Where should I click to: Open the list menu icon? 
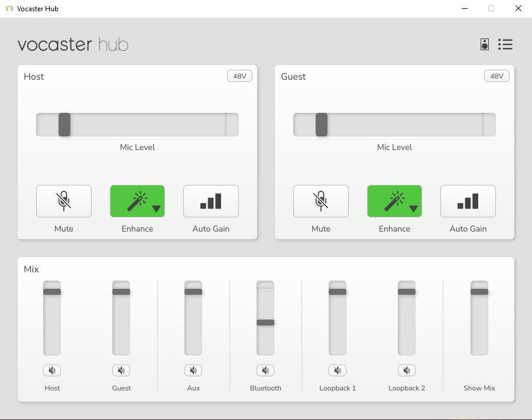[x=505, y=44]
